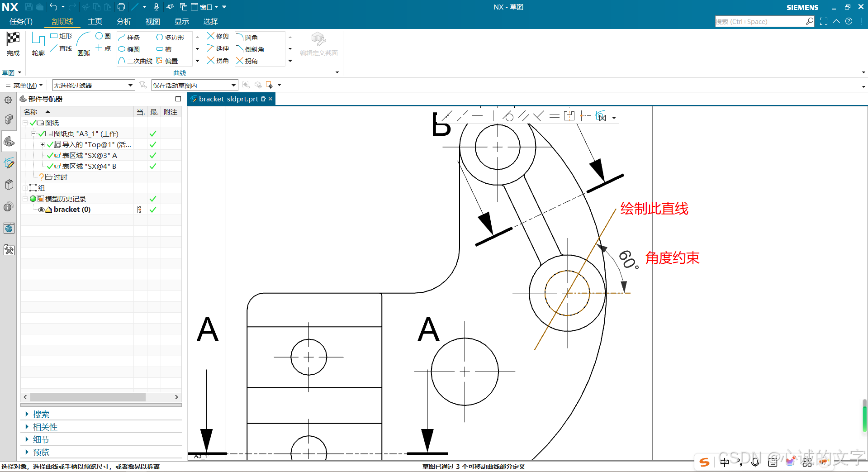Screen dimensions: 868x472
Task: Select the Fillet (圆角) tool
Action: [x=247, y=37]
